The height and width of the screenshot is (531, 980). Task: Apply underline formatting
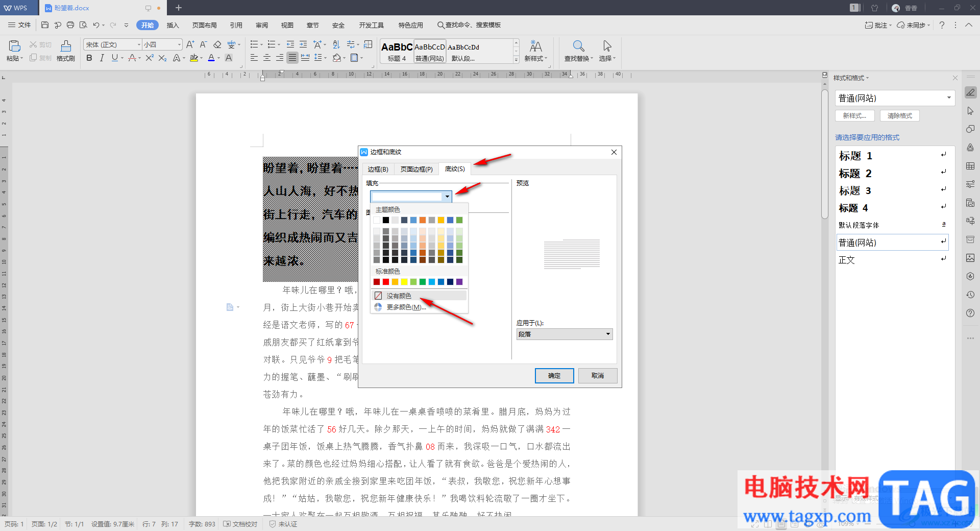tap(115, 58)
